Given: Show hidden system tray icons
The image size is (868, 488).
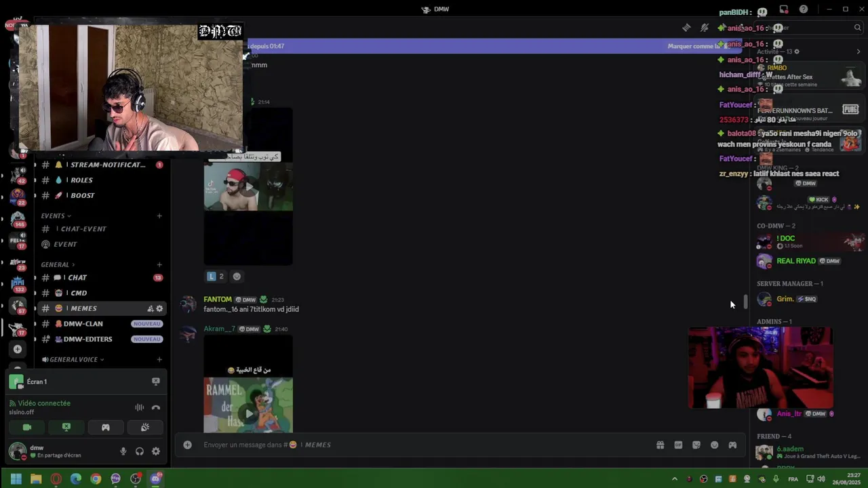Looking at the screenshot, I should click(674, 479).
